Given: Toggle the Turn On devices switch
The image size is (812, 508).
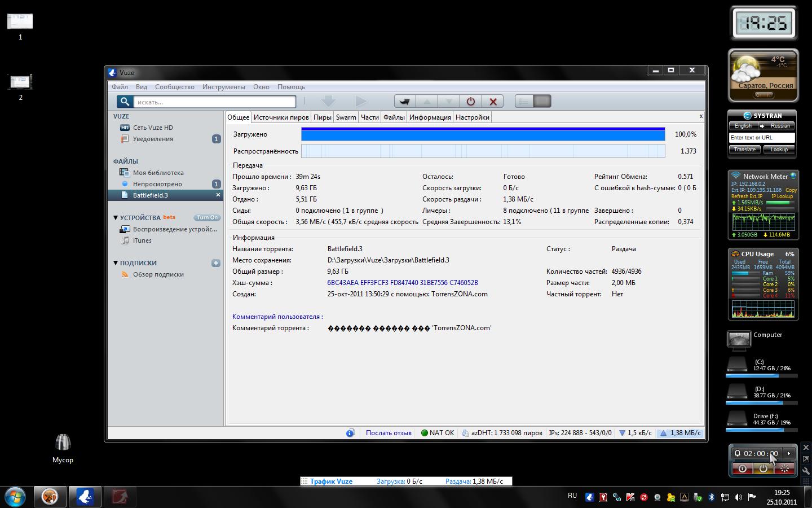Looking at the screenshot, I should pyautogui.click(x=207, y=218).
